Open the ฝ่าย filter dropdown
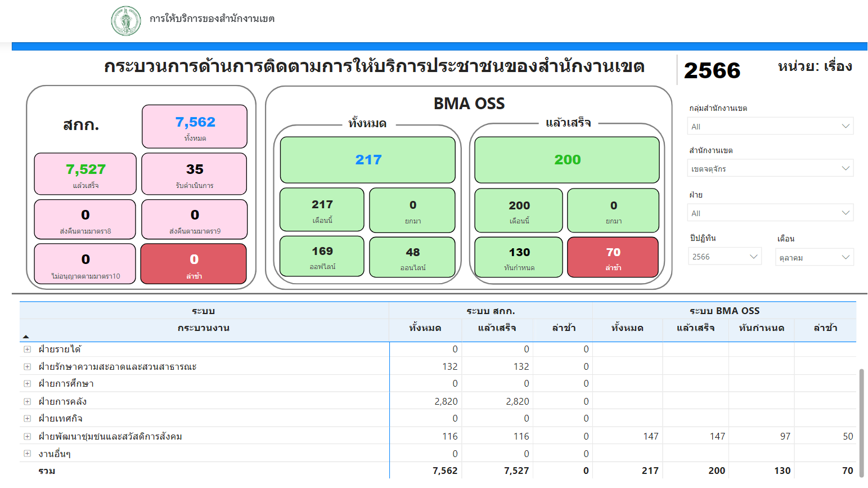 pos(770,213)
